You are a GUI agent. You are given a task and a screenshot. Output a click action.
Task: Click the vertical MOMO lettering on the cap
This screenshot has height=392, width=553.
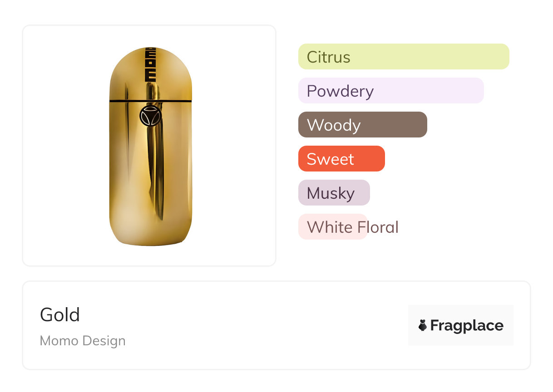150,64
